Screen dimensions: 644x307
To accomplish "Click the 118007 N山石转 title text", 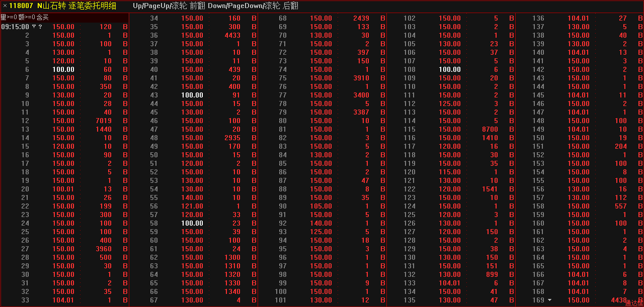I will (x=63, y=6).
